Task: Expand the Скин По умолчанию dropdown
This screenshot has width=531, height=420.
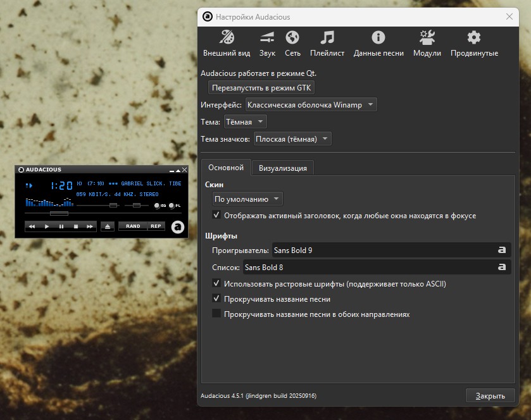Action: pos(247,199)
